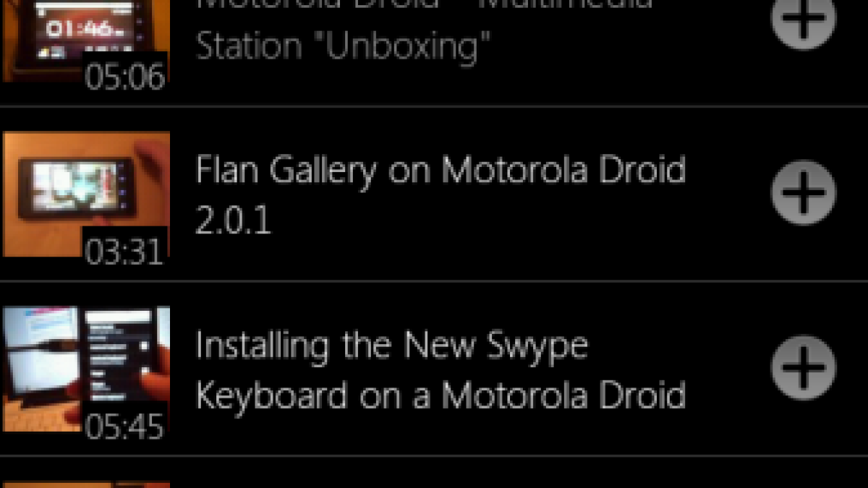
Task: Open 'Installing the New Swype' title line
Action: coord(391,346)
